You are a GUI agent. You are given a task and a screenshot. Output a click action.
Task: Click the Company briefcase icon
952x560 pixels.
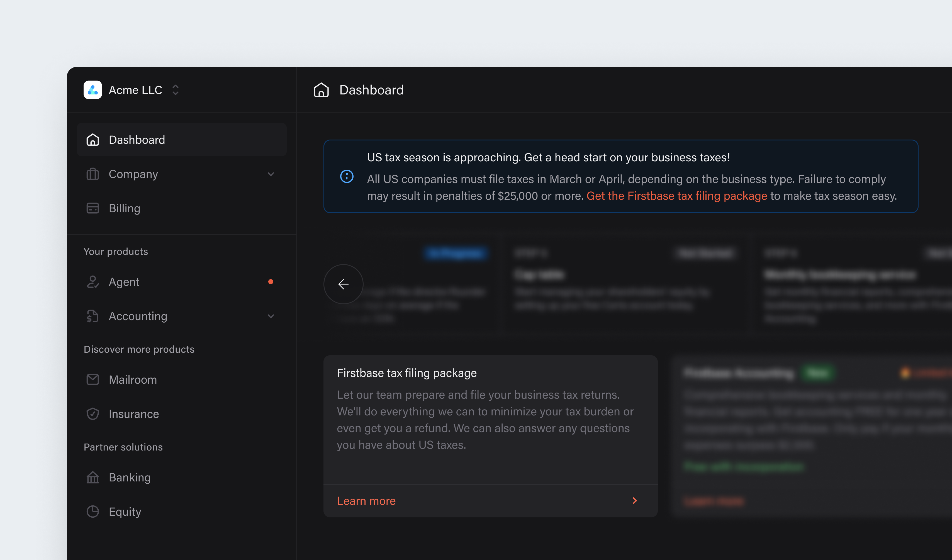pyautogui.click(x=92, y=174)
